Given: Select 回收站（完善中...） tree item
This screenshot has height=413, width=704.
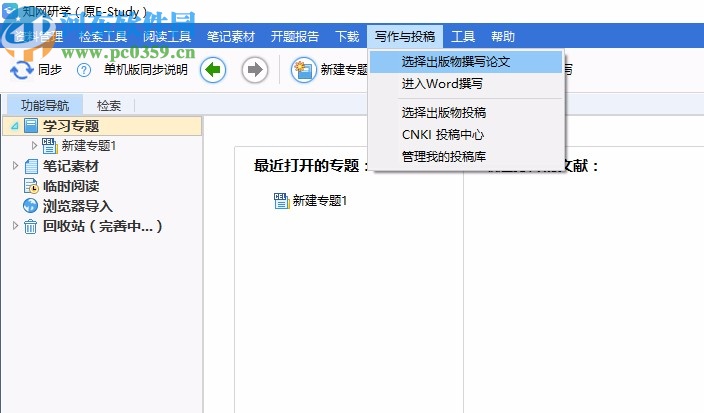Looking at the screenshot, I should (102, 226).
